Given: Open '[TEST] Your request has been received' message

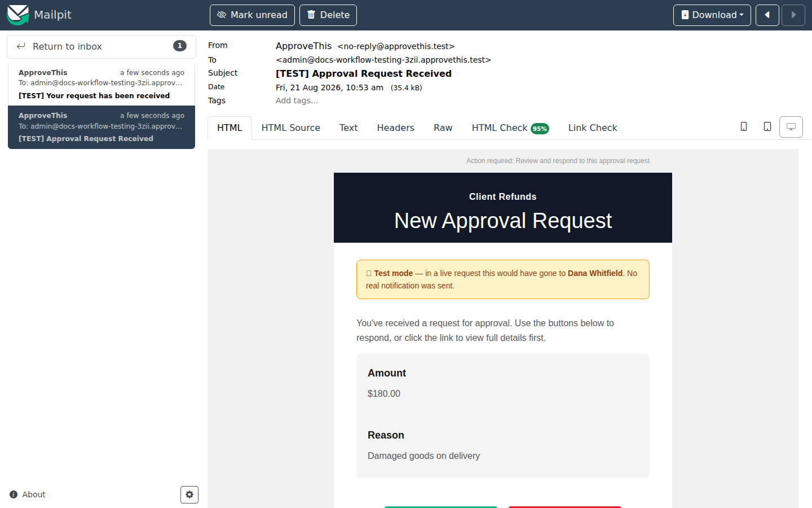Looking at the screenshot, I should click(101, 84).
